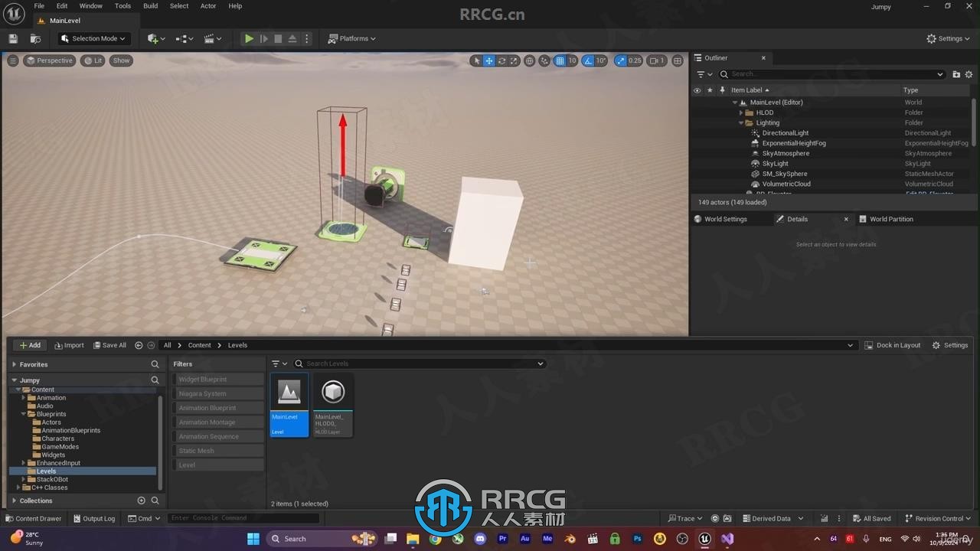Click the viewport layout maximize icon
Screen dimensions: 980x551
[x=678, y=60]
